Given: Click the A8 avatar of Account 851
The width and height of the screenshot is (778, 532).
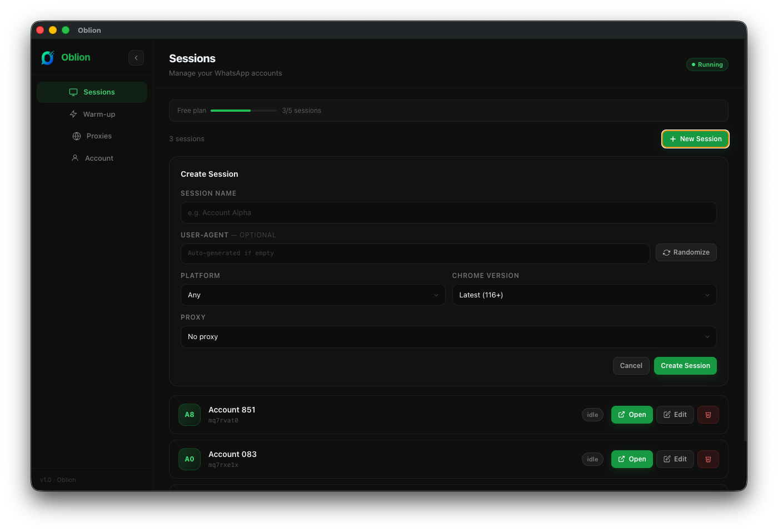Looking at the screenshot, I should click(189, 415).
